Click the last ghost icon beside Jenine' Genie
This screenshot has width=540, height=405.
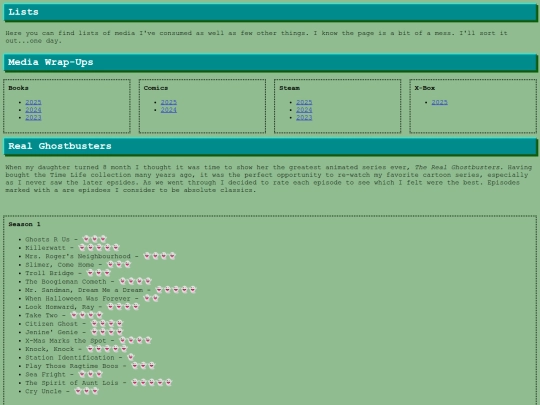point(120,331)
